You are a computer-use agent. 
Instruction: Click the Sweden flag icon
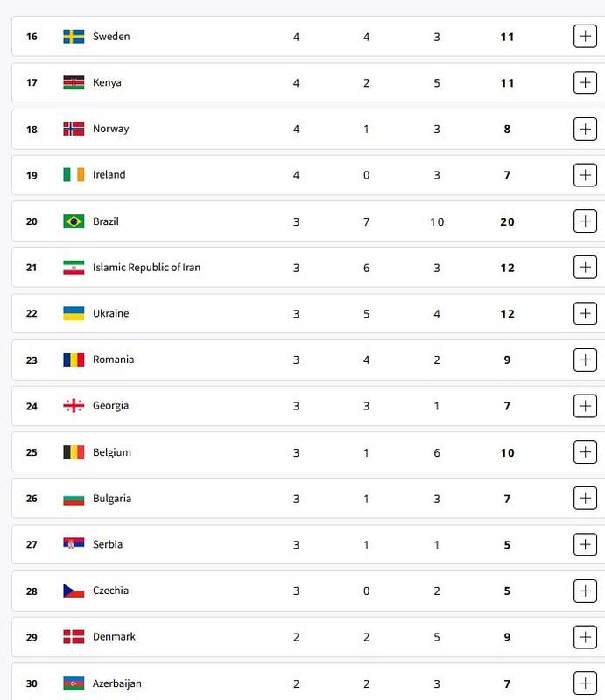(x=74, y=37)
